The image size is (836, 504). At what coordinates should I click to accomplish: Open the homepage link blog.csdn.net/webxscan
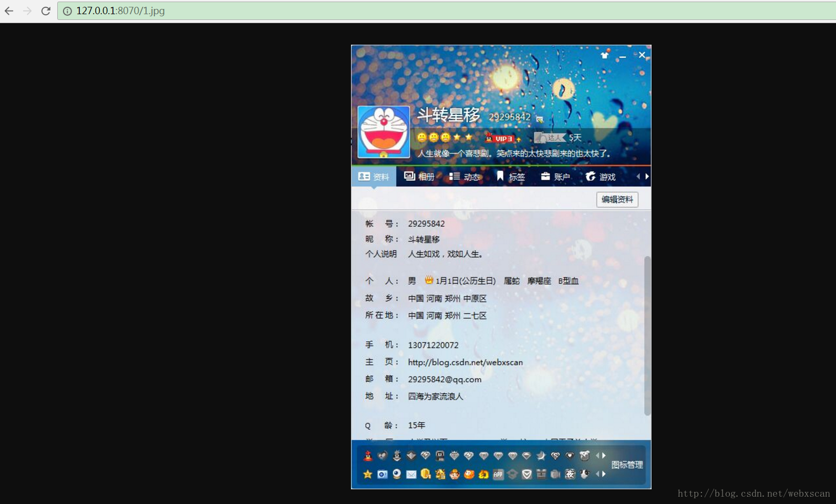[466, 362]
